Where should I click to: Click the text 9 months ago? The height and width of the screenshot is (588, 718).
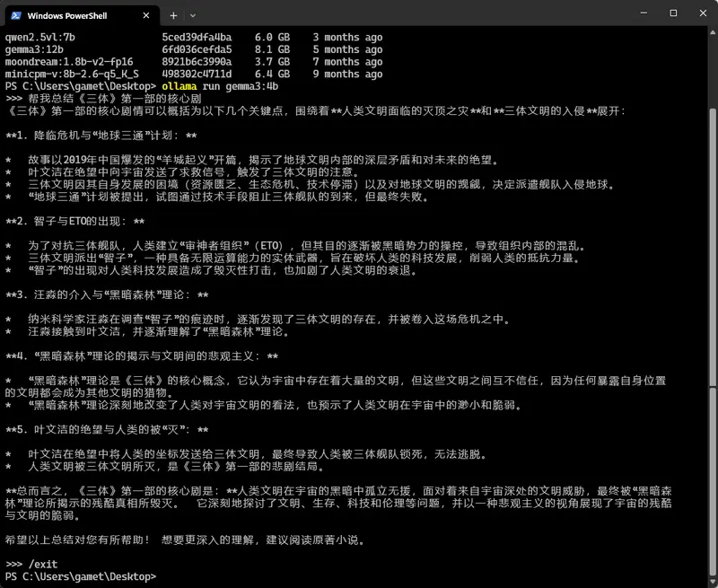[348, 75]
